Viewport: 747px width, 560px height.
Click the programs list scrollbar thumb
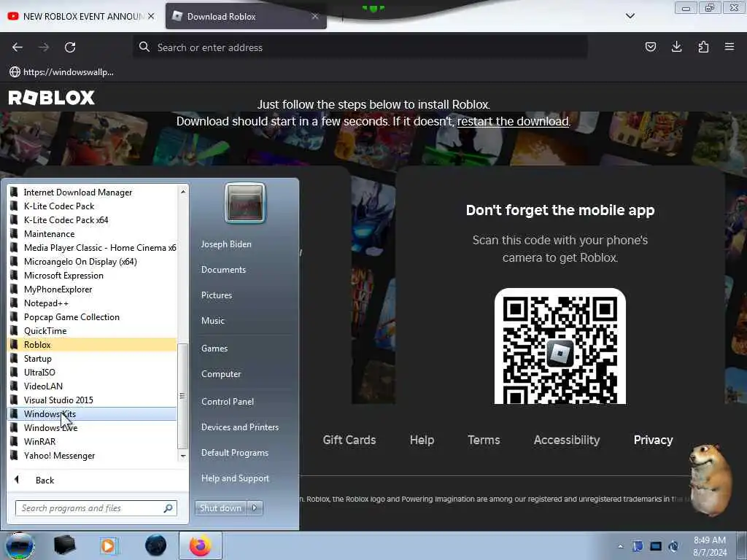coord(182,396)
